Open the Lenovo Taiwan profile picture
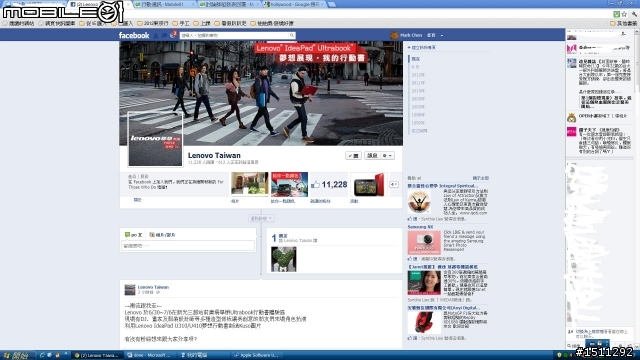Image resolution: width=640 pixels, height=360 pixels. coord(155,139)
